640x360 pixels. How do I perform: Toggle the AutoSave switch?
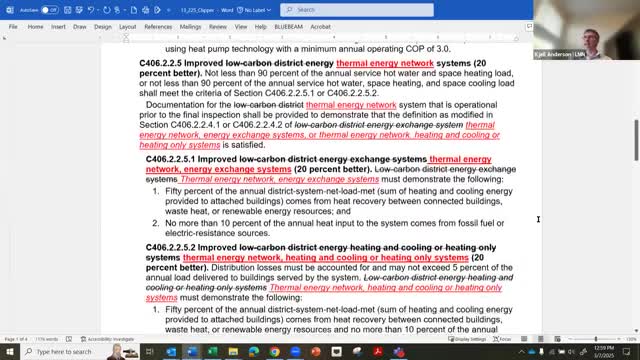coord(50,10)
